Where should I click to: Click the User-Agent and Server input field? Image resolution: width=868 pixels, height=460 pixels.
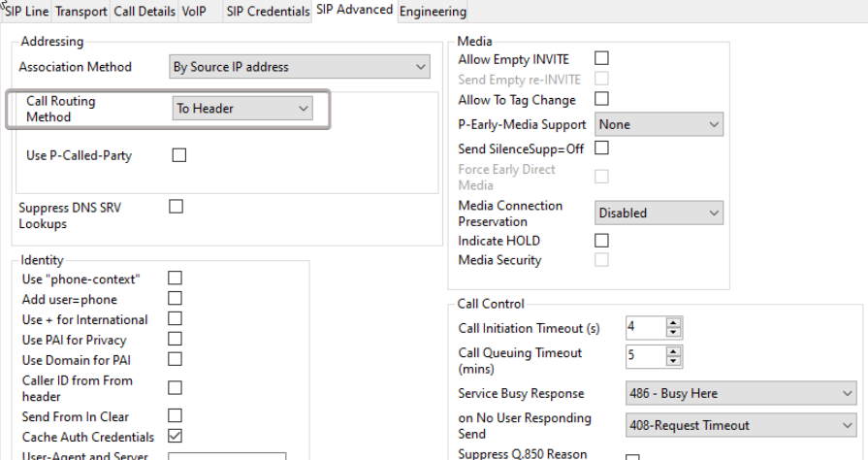coord(229,456)
